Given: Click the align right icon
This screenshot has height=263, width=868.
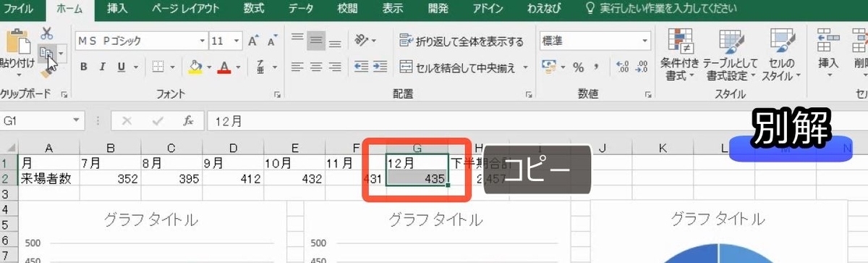Looking at the screenshot, I should (335, 67).
